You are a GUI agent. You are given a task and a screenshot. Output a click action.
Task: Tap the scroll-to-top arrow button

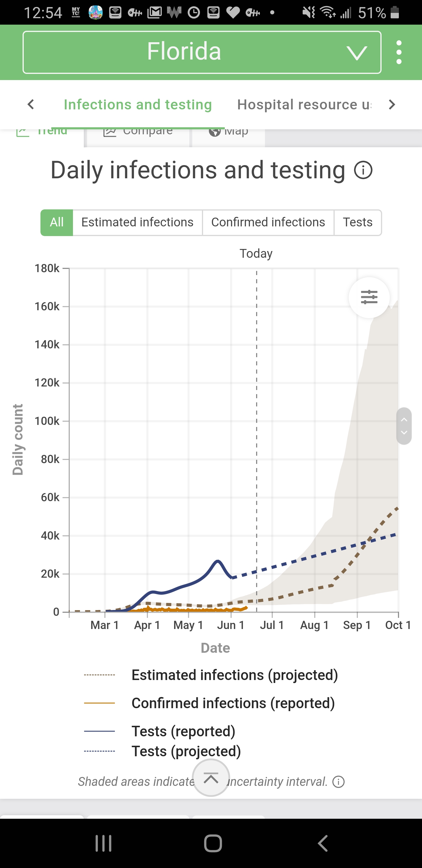point(211,778)
